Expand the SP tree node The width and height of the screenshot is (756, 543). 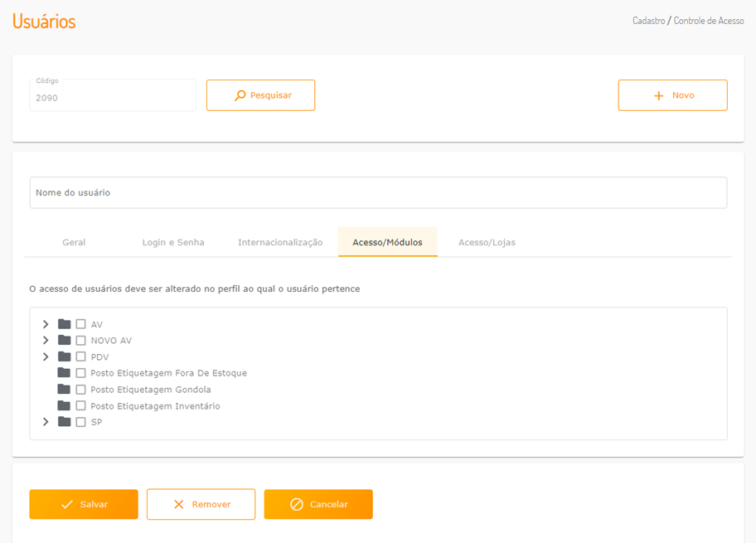[46, 422]
